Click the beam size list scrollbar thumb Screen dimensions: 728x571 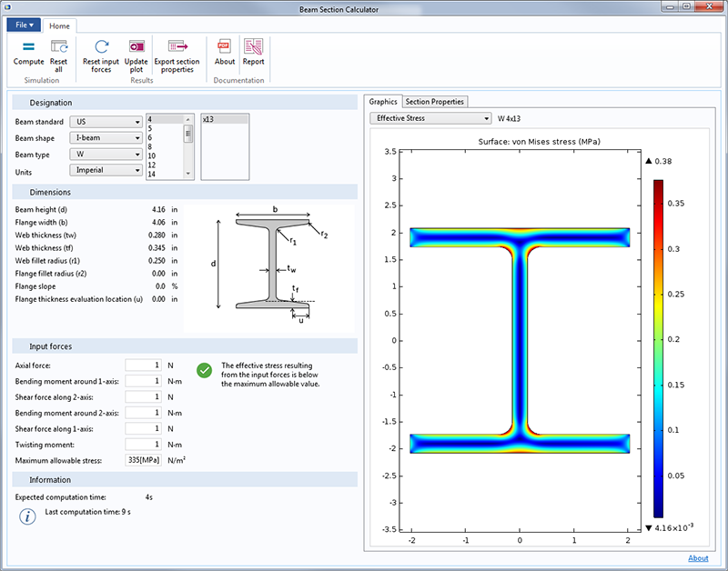(x=188, y=135)
